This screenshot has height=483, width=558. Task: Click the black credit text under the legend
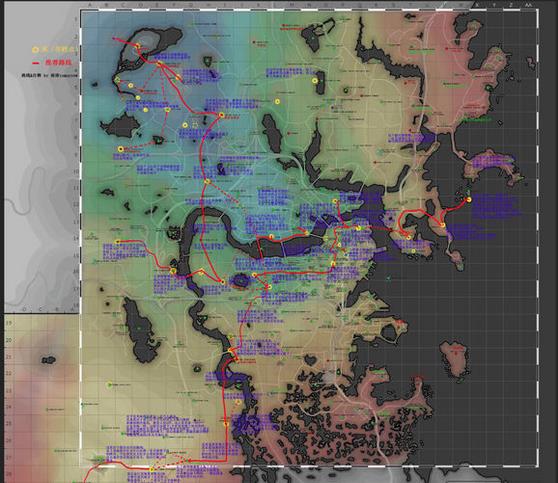pos(49,75)
